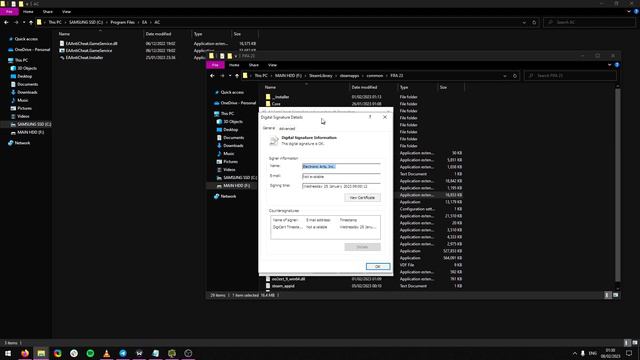Viewport: 640px width, 360px height.
Task: Select Network in AC window sidebar
Action: [22, 143]
